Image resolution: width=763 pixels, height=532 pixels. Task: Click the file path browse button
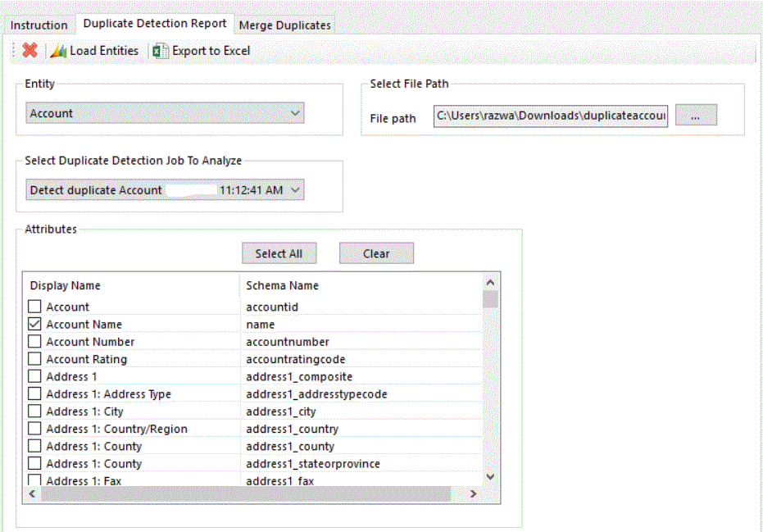coord(695,116)
